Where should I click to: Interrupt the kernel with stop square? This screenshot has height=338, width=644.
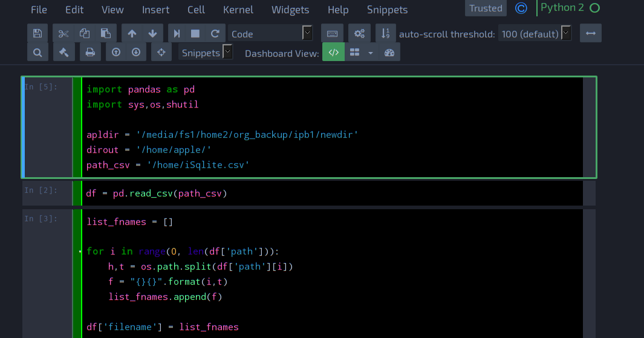click(195, 33)
